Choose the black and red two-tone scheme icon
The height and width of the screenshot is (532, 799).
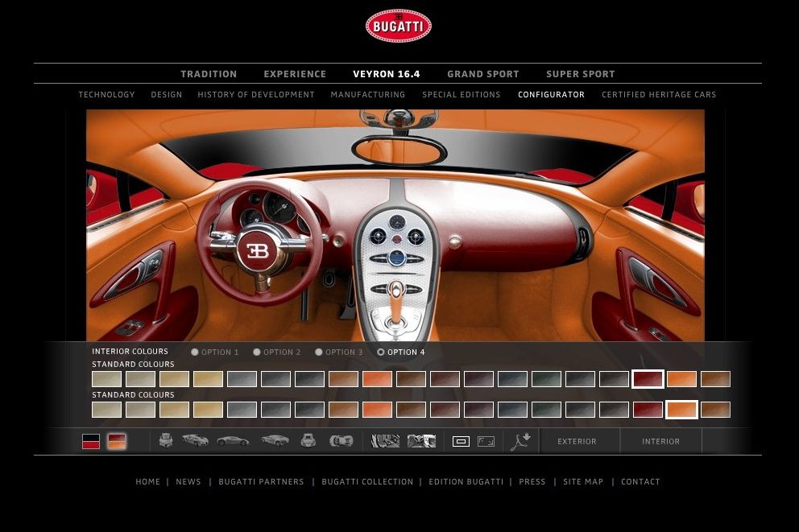pyautogui.click(x=91, y=441)
